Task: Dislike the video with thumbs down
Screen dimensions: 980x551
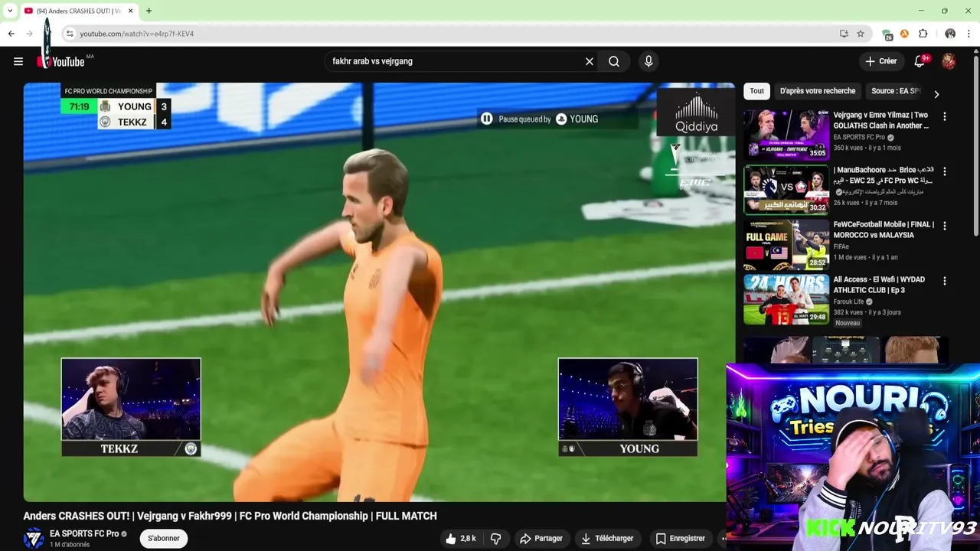Action: coord(495,539)
